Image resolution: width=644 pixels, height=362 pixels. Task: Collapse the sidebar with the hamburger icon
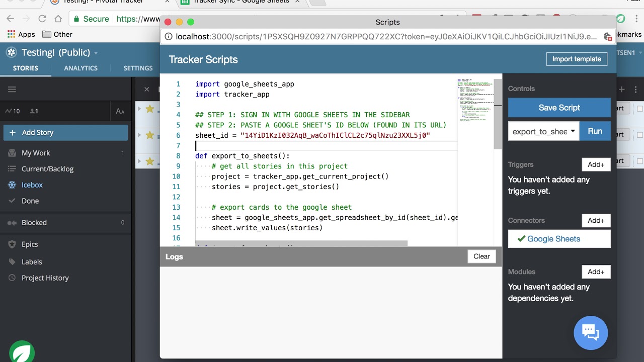[x=11, y=89]
